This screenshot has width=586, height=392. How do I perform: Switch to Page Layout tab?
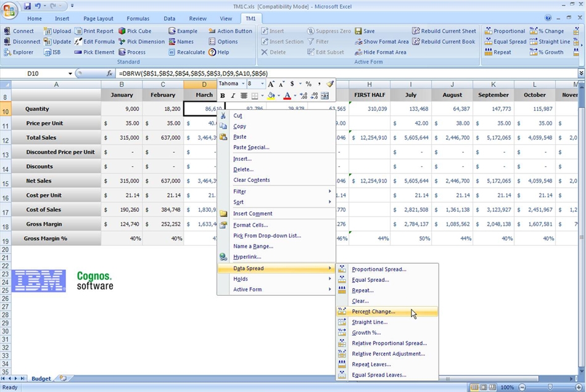[x=98, y=18]
